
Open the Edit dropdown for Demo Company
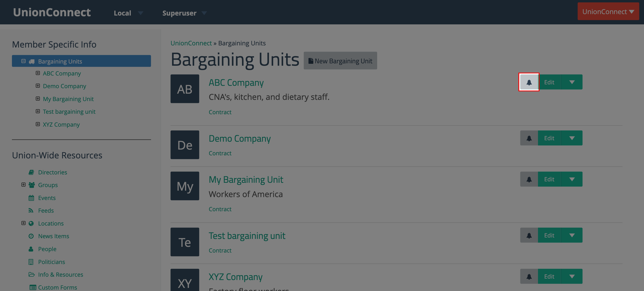coord(572,138)
